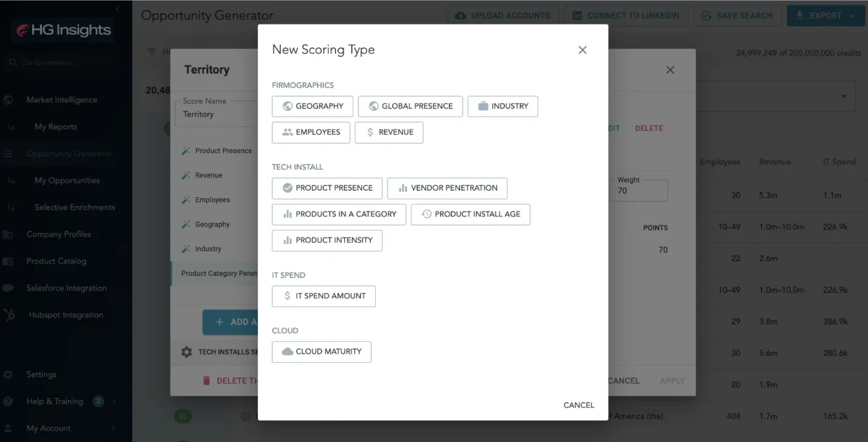The height and width of the screenshot is (442, 868).
Task: Open Market Intelligence in sidebar
Action: [62, 100]
